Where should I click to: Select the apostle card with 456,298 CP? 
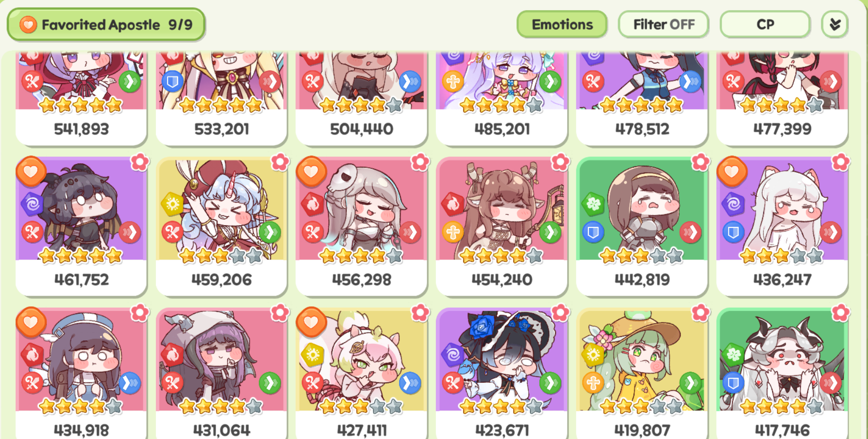(361, 226)
